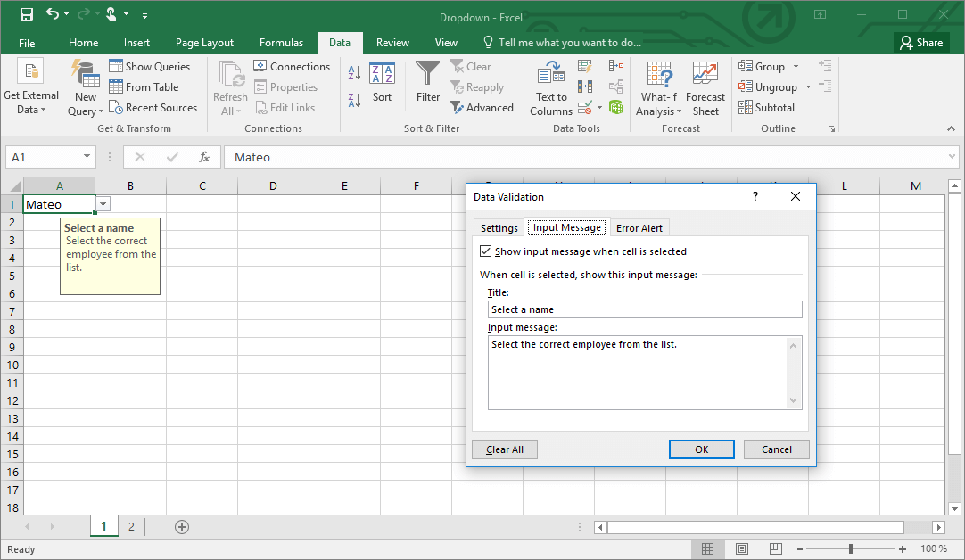
Task: Undo the last action
Action: click(x=53, y=13)
